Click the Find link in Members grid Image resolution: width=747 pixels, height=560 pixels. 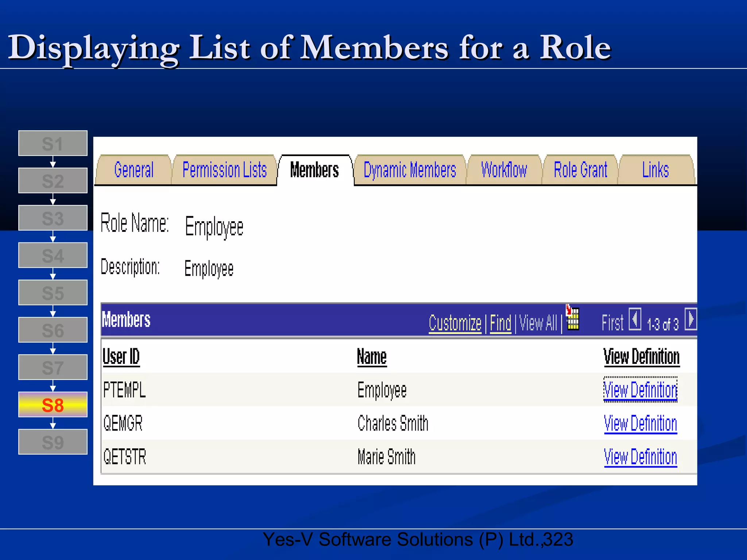(500, 323)
